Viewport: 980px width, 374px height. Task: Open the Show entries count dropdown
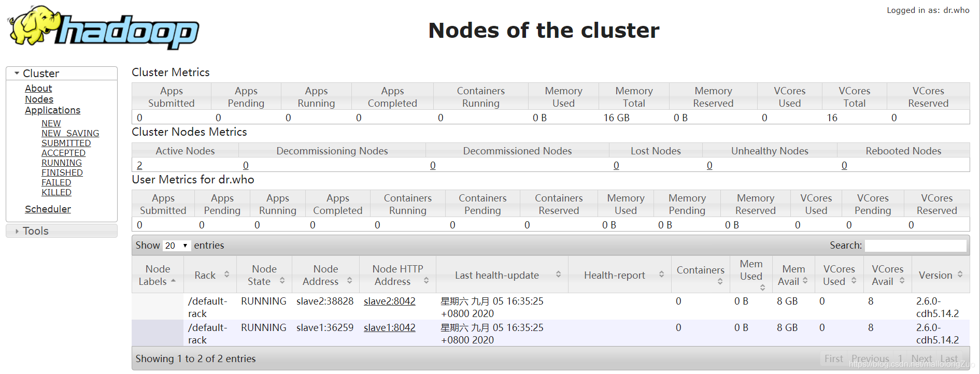177,246
